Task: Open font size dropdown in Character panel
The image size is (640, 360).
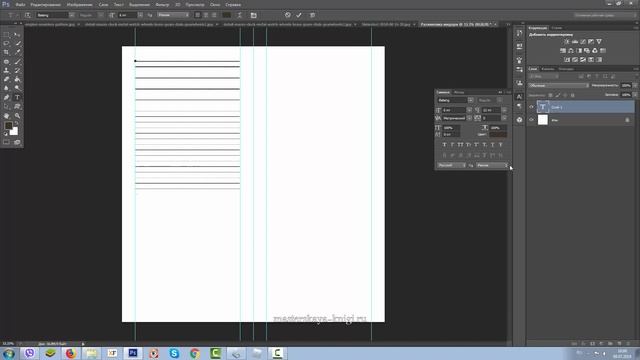Action: pyautogui.click(x=469, y=110)
